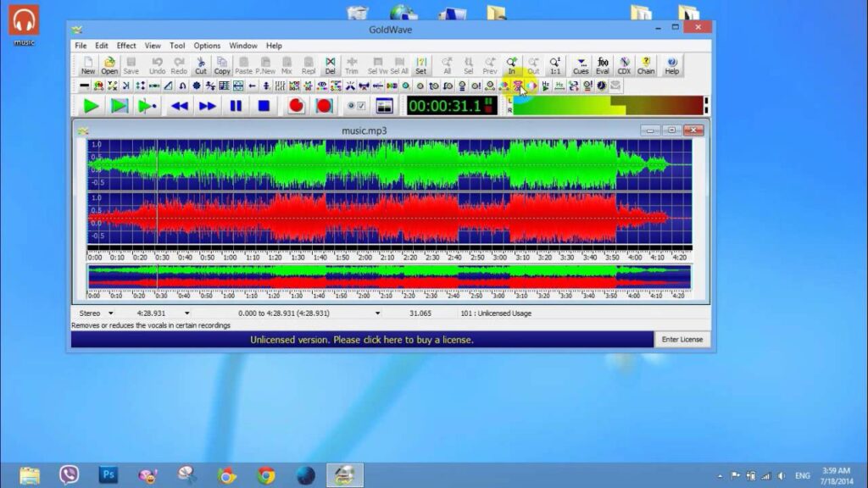
Task: Pause playback with the Pause button
Action: click(235, 104)
